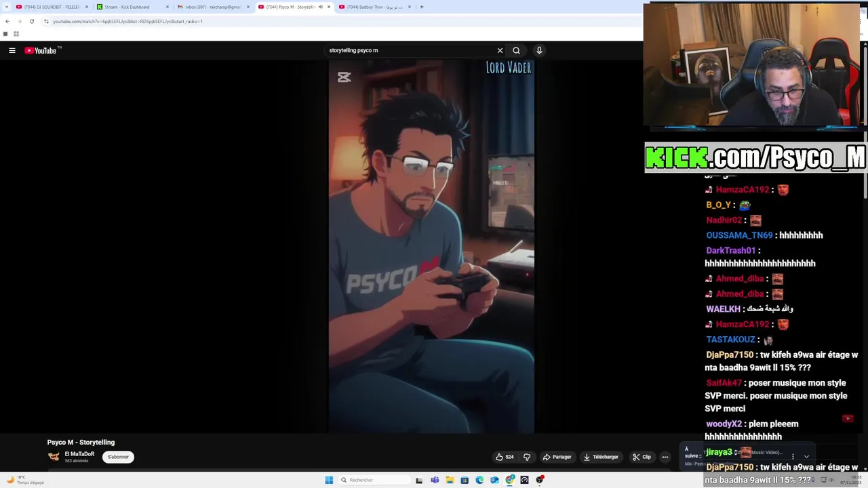Launch Microsoft Teams from taskbar
Viewport: 868px width, 488px height.
click(435, 480)
